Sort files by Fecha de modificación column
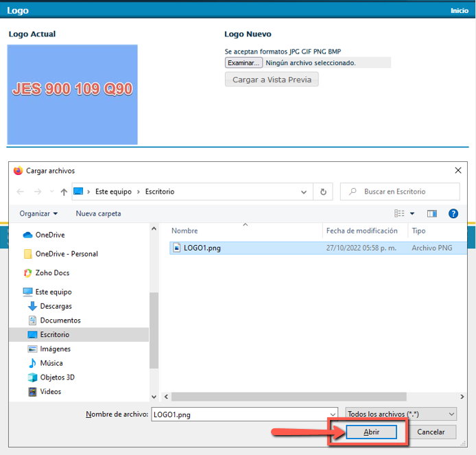Viewport: 476px width, 455px height. [361, 231]
